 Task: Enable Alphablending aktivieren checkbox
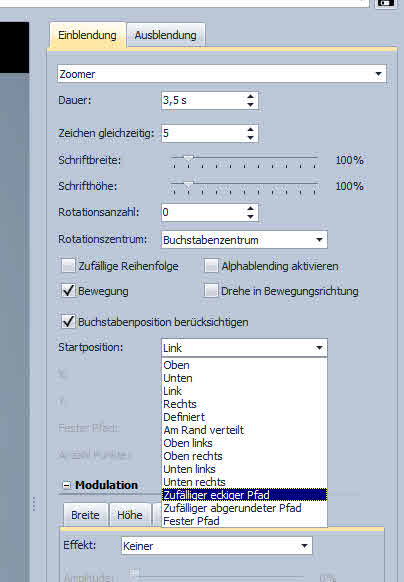[x=211, y=266]
